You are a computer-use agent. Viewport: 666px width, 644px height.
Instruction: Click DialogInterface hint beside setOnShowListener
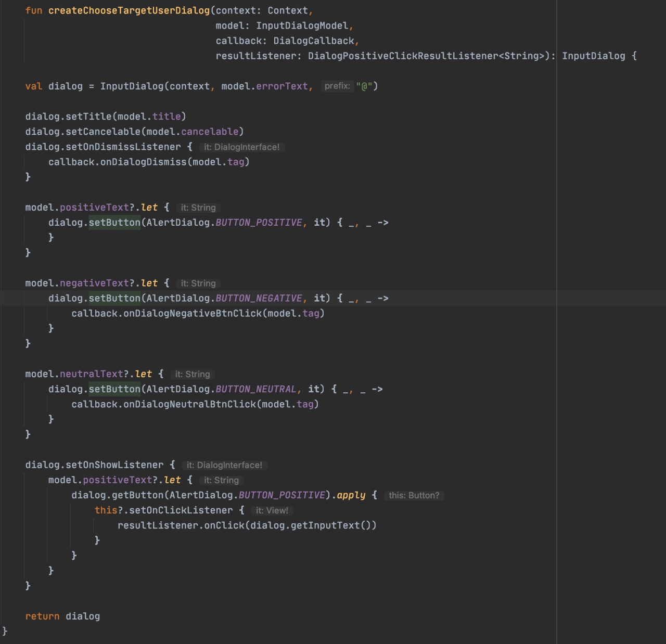(x=225, y=465)
